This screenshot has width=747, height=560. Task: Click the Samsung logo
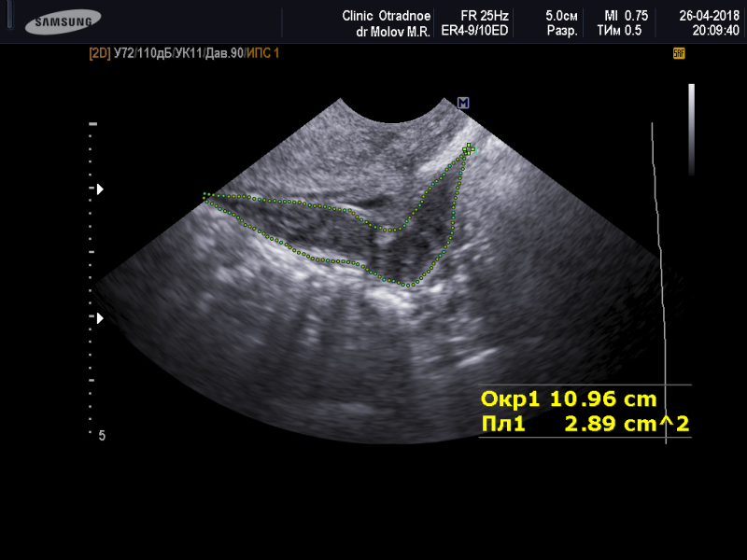click(63, 21)
